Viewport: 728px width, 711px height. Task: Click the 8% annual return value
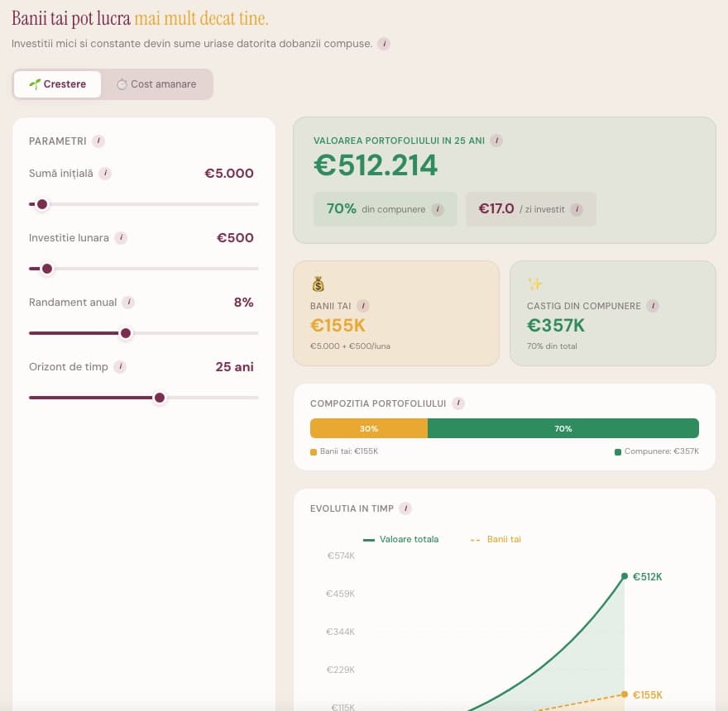tap(244, 302)
